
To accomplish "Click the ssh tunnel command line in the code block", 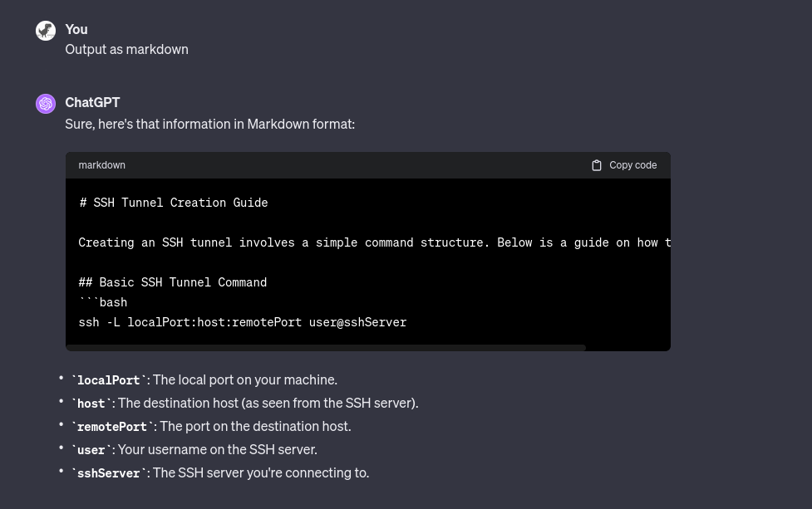I will tap(242, 322).
